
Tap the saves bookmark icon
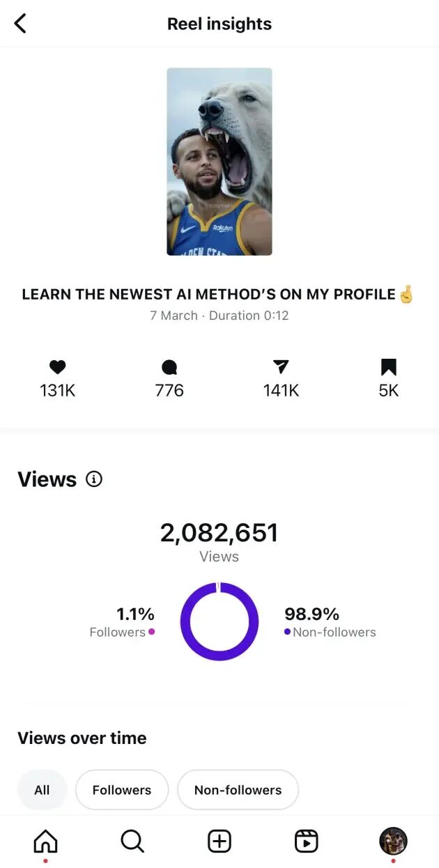[388, 367]
